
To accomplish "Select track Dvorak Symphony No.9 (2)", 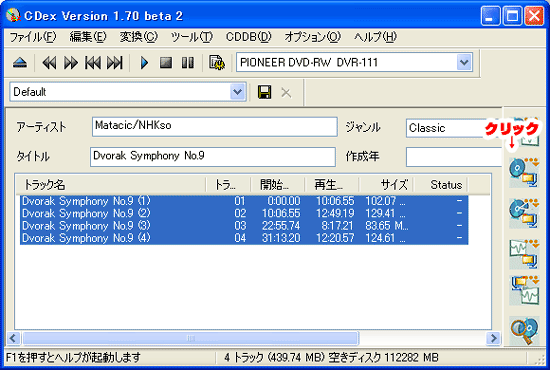I will [244, 214].
